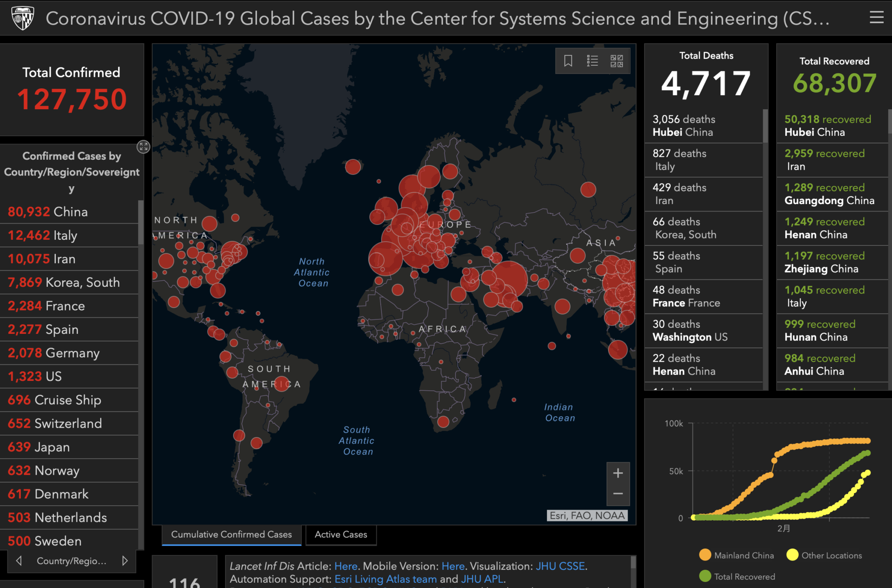Select '632 Norway' row

pos(69,470)
